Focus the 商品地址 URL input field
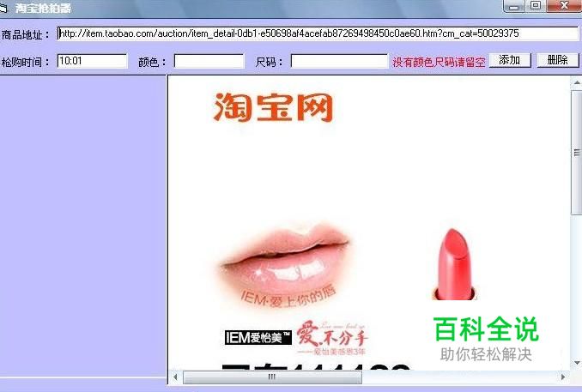The width and height of the screenshot is (582, 392). point(318,33)
